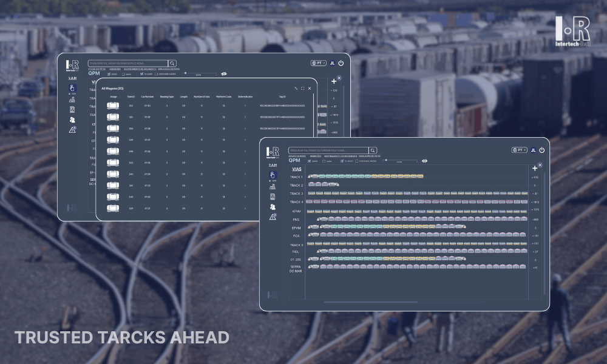Uncheck the Grade checkbox in back window
The image size is (607, 364).
coord(109,74)
